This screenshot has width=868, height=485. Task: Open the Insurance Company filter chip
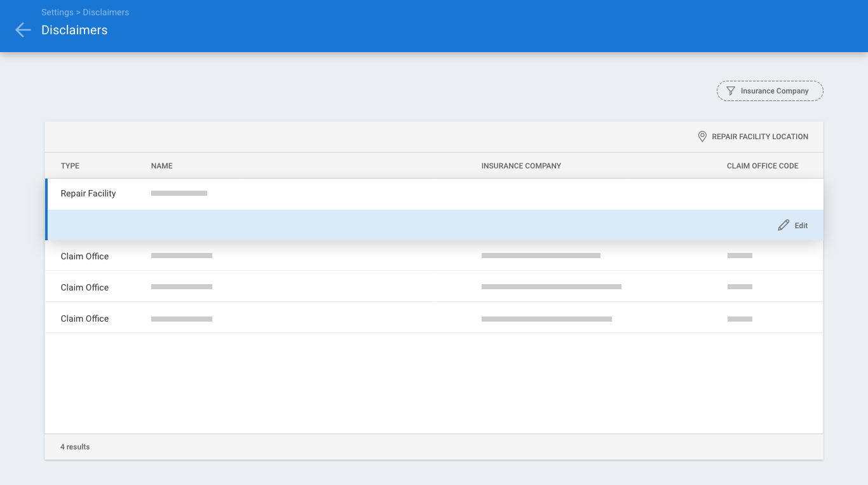tap(770, 91)
